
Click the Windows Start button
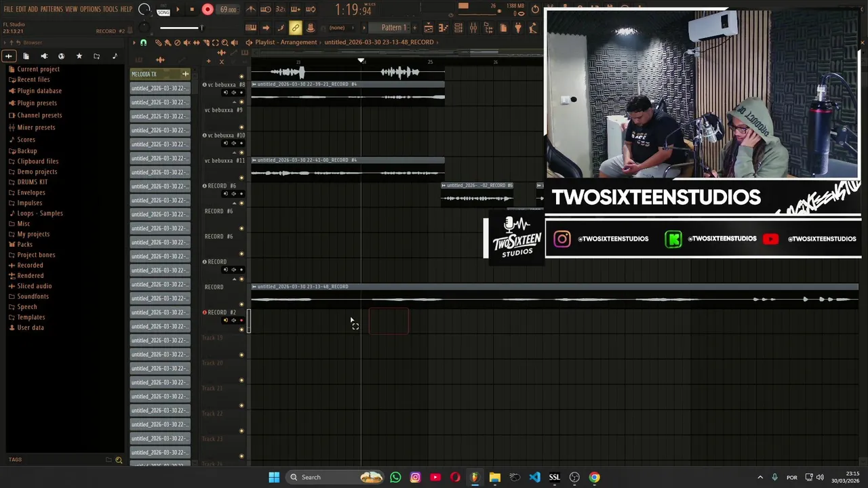click(x=274, y=477)
